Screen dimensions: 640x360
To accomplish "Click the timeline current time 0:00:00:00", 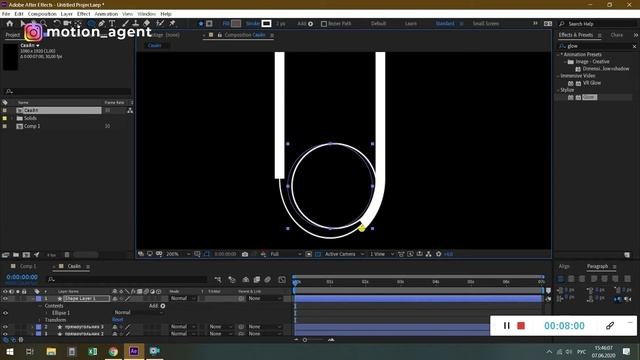I will click(22, 277).
